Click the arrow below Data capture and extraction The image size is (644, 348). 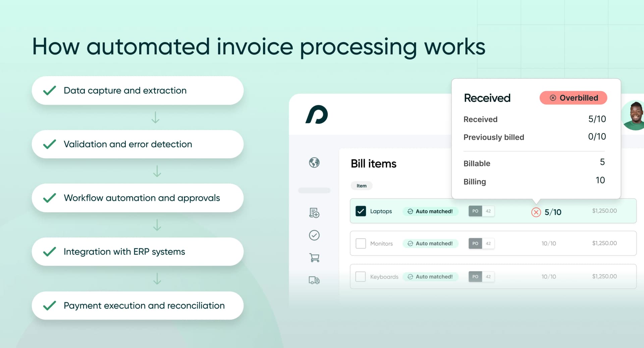pos(155,118)
